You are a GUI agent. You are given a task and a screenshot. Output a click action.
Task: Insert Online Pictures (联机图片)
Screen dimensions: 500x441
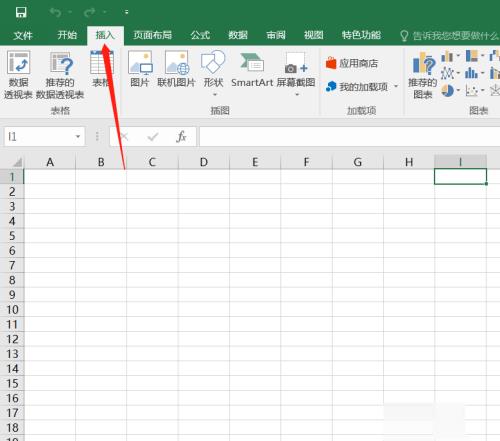pyautogui.click(x=176, y=69)
